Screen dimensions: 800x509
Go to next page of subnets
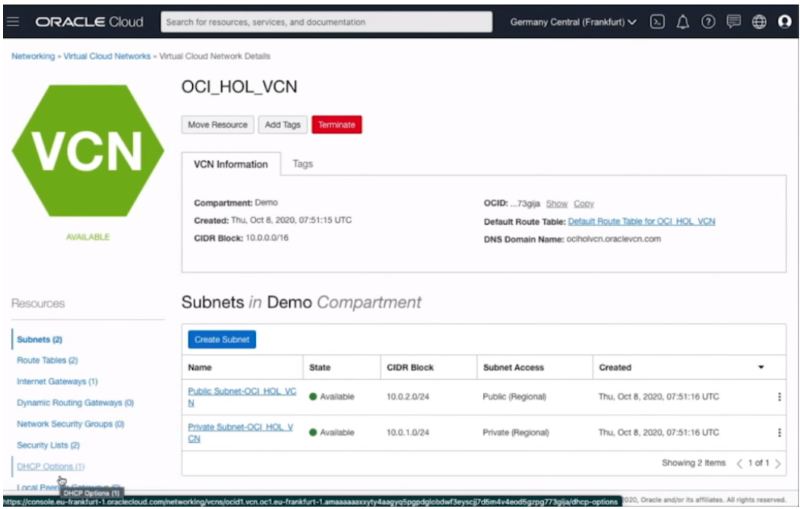776,463
